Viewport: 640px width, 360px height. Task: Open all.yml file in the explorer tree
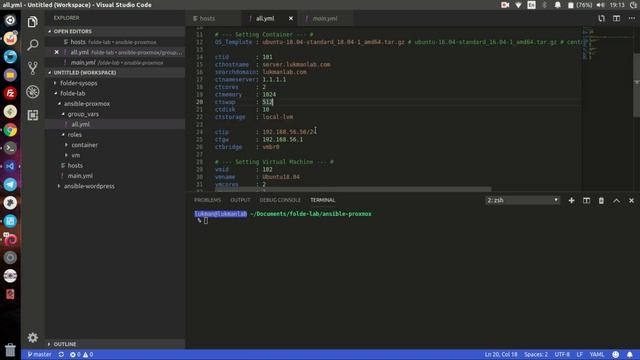[x=80, y=124]
